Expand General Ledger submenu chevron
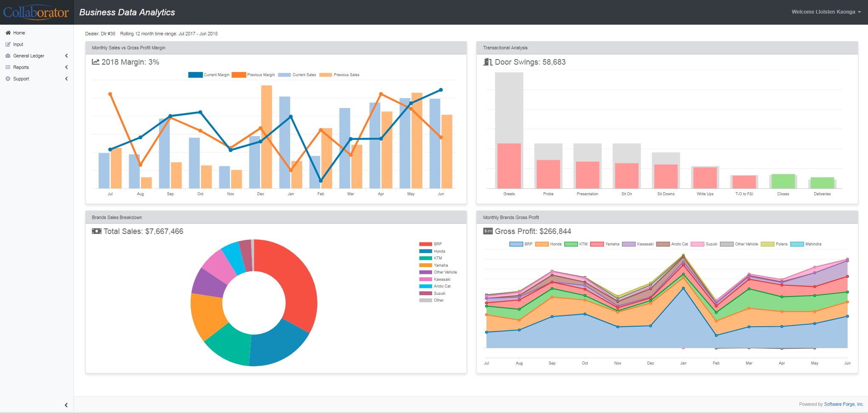 pyautogui.click(x=66, y=56)
